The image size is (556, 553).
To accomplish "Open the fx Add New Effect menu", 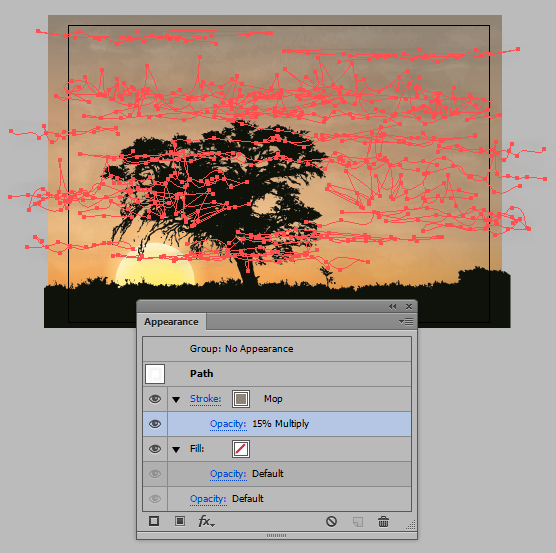I will click(206, 521).
